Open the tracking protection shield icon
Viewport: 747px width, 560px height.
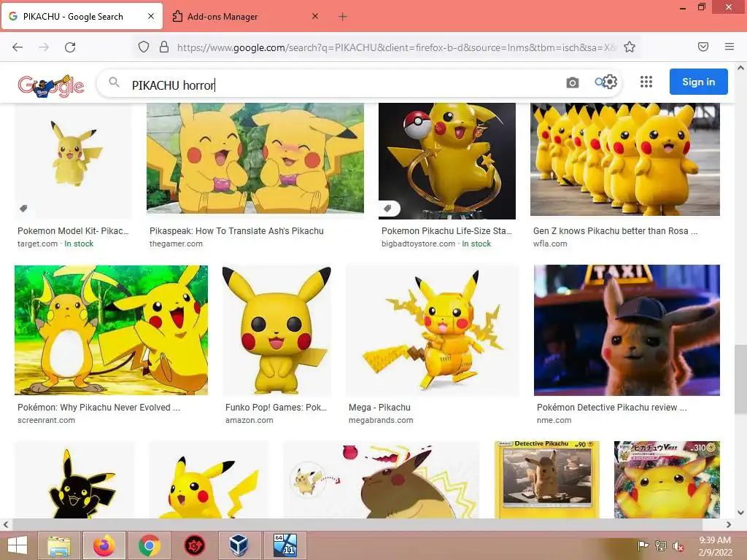click(x=144, y=47)
